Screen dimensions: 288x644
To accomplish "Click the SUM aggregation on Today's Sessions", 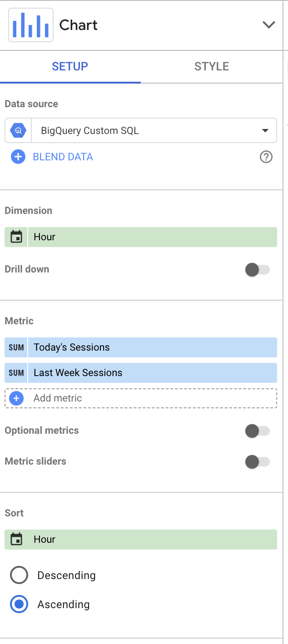I will [x=16, y=347].
